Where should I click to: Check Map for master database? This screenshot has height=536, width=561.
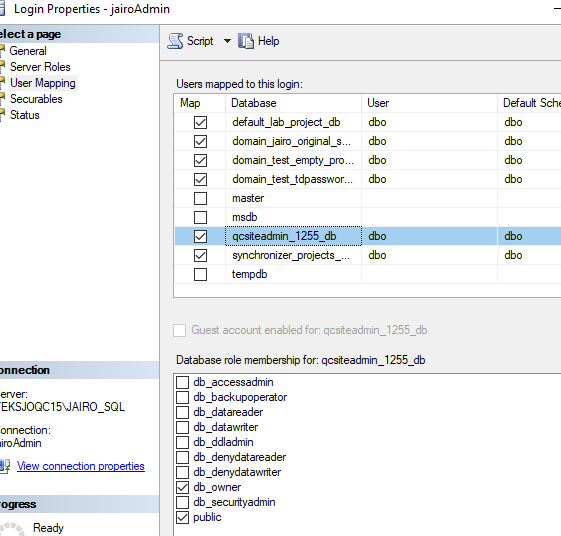200,198
